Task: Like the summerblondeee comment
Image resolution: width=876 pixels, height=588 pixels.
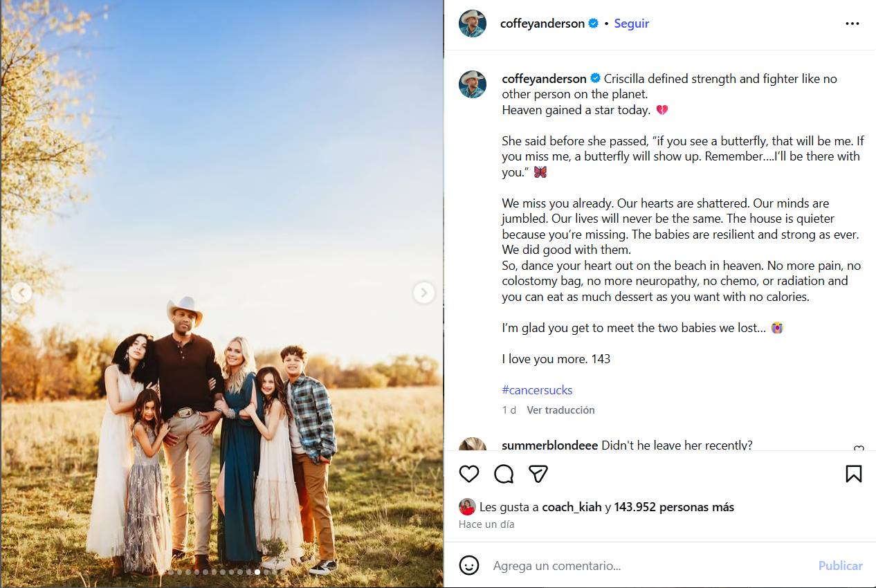Action: 859,448
